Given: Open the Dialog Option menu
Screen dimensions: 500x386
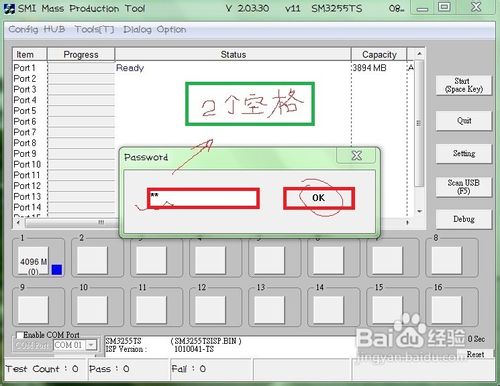Looking at the screenshot, I should click(x=155, y=29).
